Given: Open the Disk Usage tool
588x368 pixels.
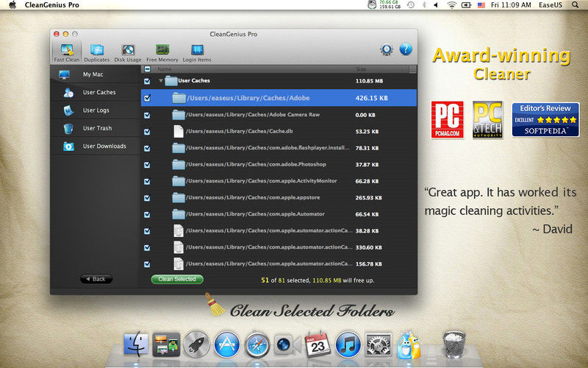Looking at the screenshot, I should (128, 52).
